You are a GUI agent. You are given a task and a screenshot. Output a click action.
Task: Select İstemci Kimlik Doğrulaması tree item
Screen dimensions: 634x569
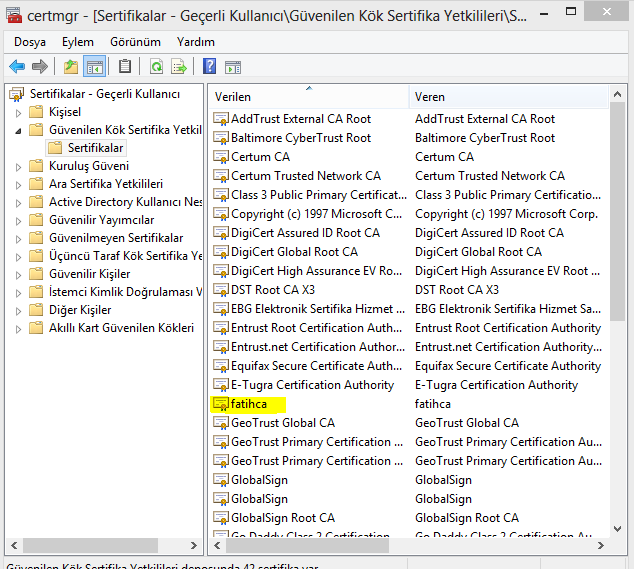(x=125, y=292)
